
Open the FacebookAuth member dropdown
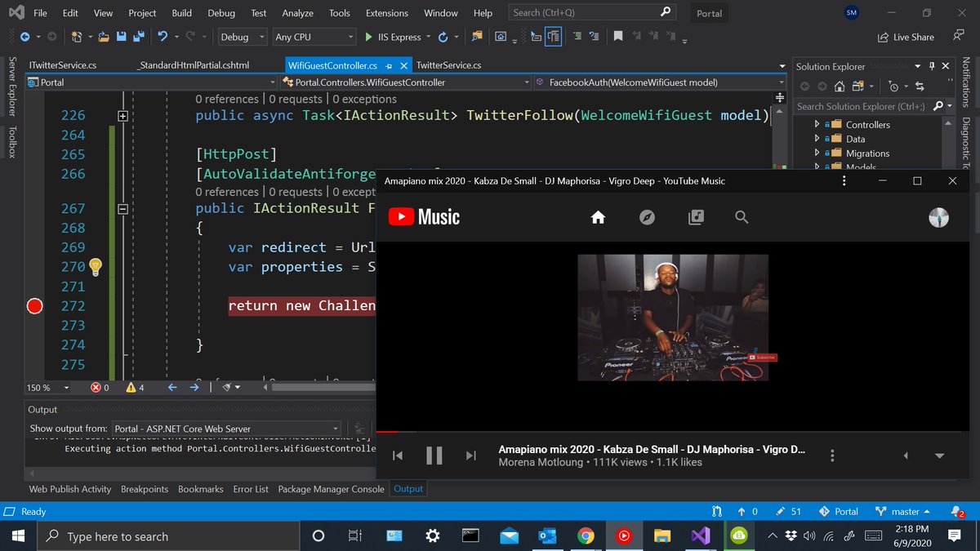coord(659,82)
